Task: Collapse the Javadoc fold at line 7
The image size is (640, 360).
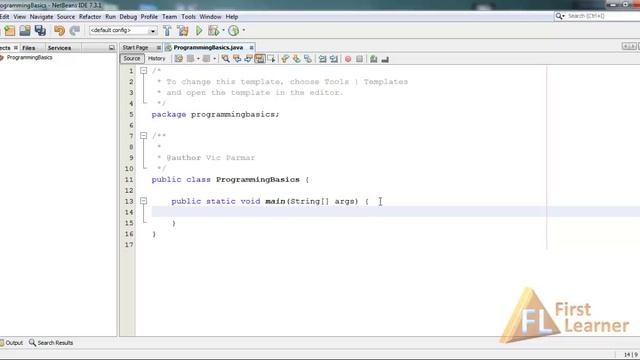Action: 144,136
